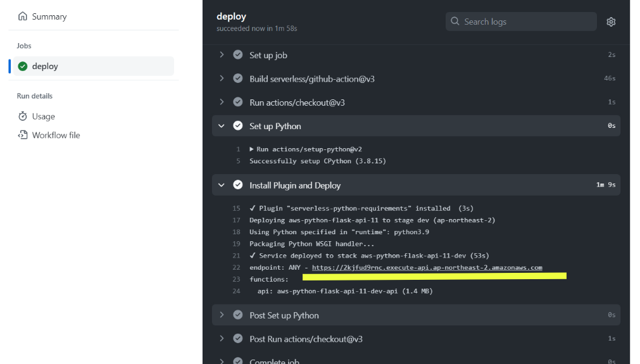640x364 pixels.
Task: Expand the Set up job step
Action: tap(222, 54)
